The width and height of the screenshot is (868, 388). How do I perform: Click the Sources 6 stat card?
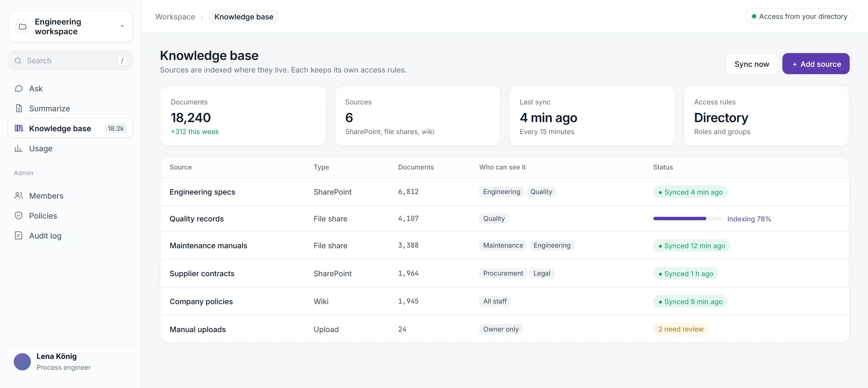(418, 116)
